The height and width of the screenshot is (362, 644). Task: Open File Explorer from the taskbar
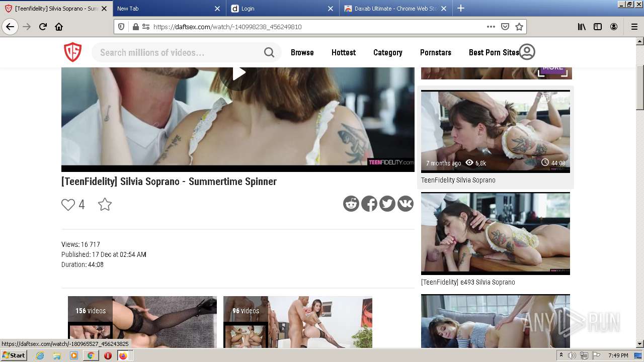[x=57, y=355]
